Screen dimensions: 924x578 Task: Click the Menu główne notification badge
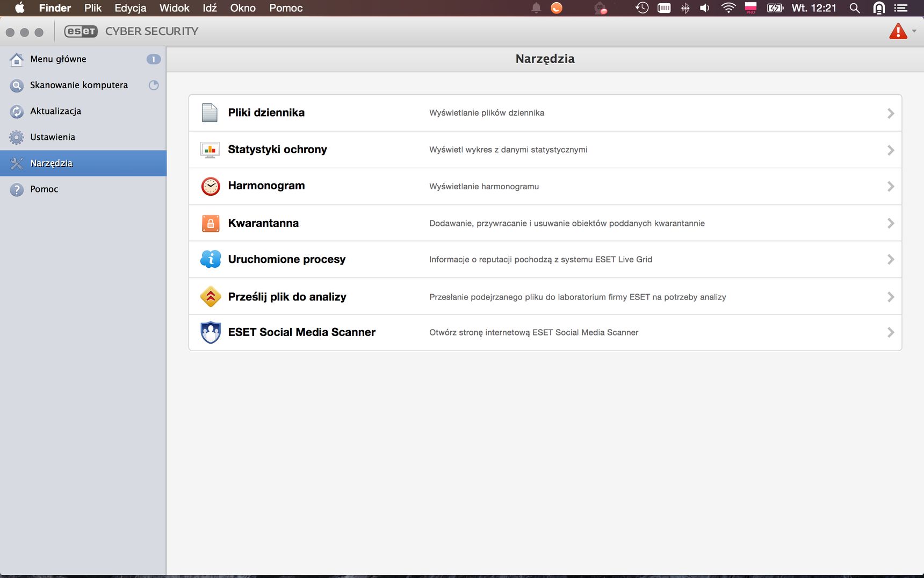pos(154,59)
